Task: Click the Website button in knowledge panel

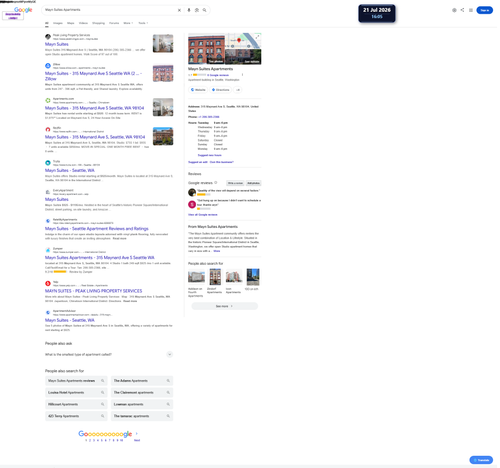Action: click(199, 90)
